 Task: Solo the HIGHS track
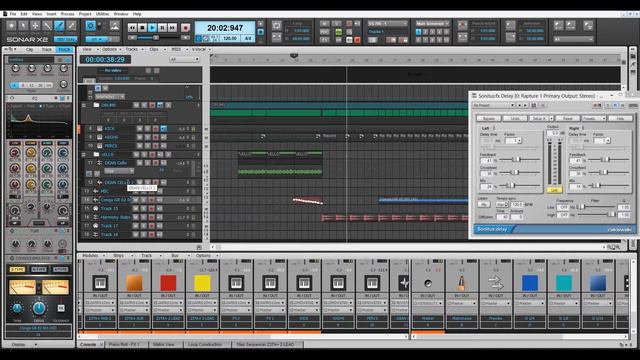(147, 137)
